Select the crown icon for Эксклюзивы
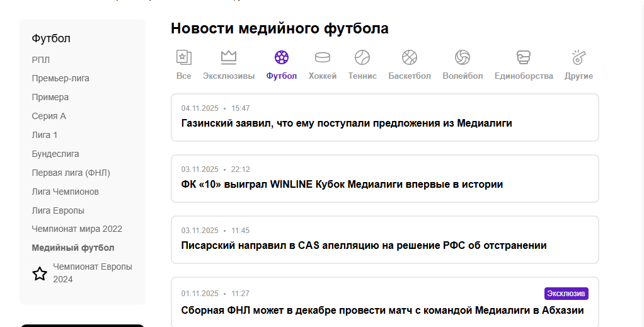The image size is (644, 327). (229, 58)
